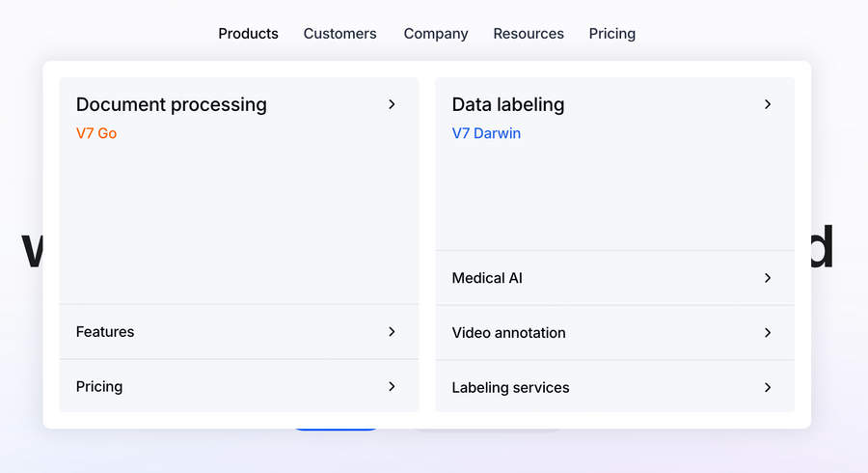Image resolution: width=868 pixels, height=473 pixels.
Task: Open the Customers menu in top navigation
Action: pos(339,34)
